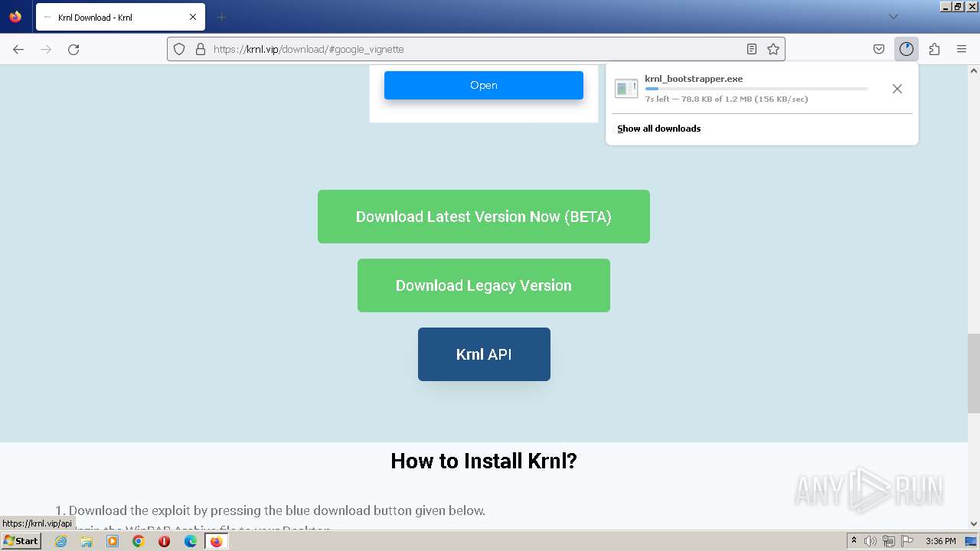Switch to Firefox taskbar button
The height and width of the screenshot is (551, 980).
click(216, 541)
